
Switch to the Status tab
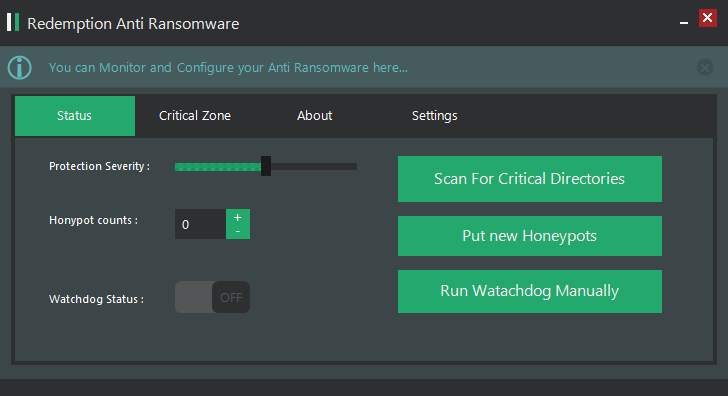(x=75, y=116)
